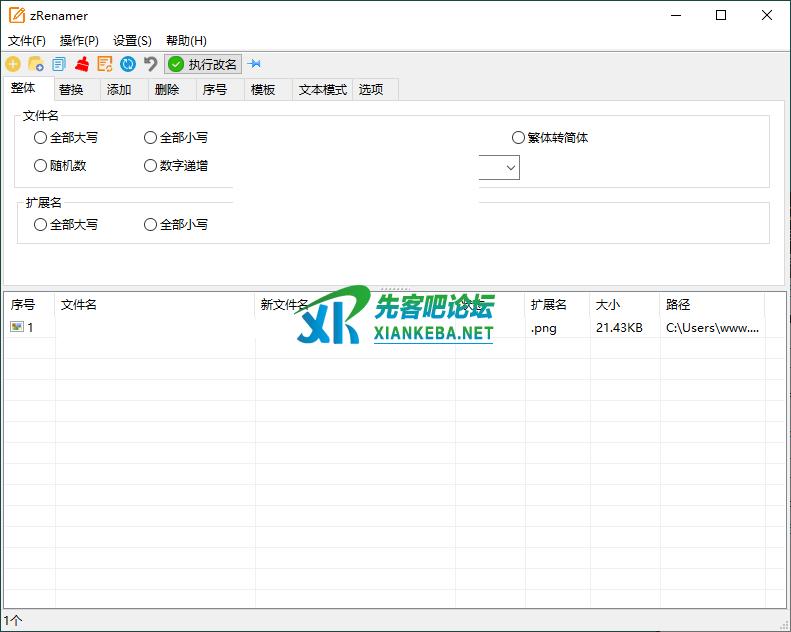Click the yellow add files icon

tap(13, 64)
